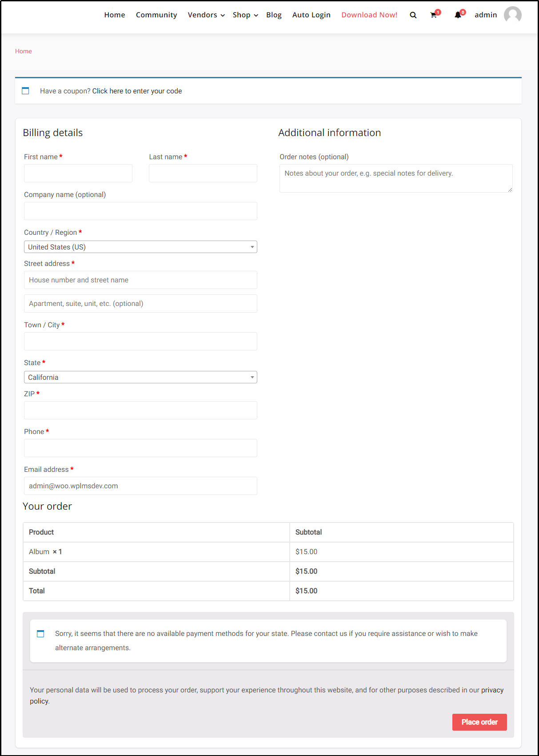Focus the ZIP field
This screenshot has height=756, width=539.
140,410
